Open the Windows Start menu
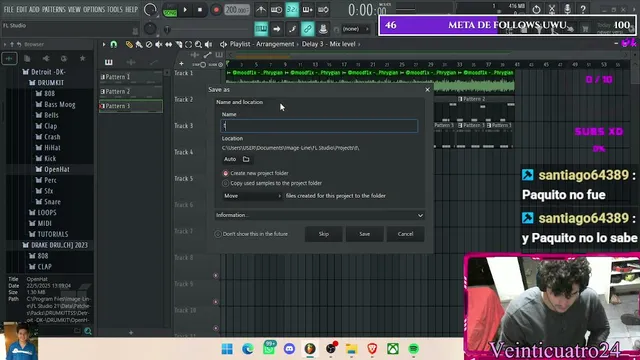 (227, 349)
